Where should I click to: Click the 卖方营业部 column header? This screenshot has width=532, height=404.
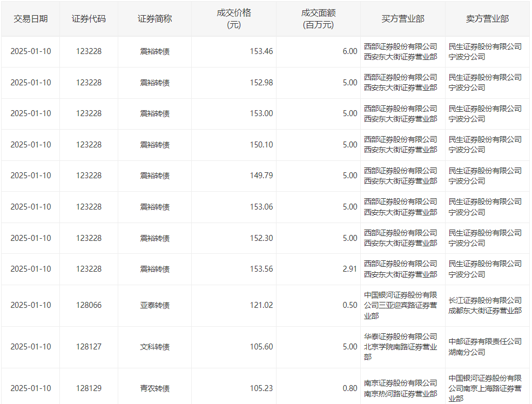(487, 19)
